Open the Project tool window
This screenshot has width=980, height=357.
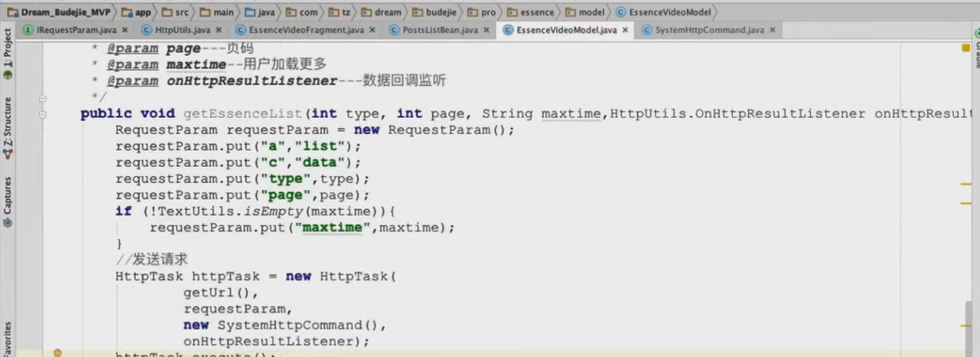[x=7, y=53]
